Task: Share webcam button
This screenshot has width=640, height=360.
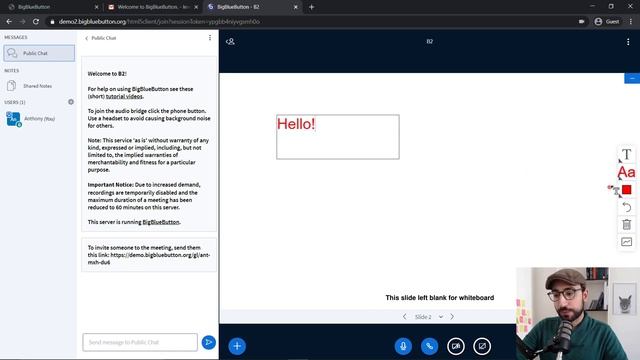Action: 456,346
